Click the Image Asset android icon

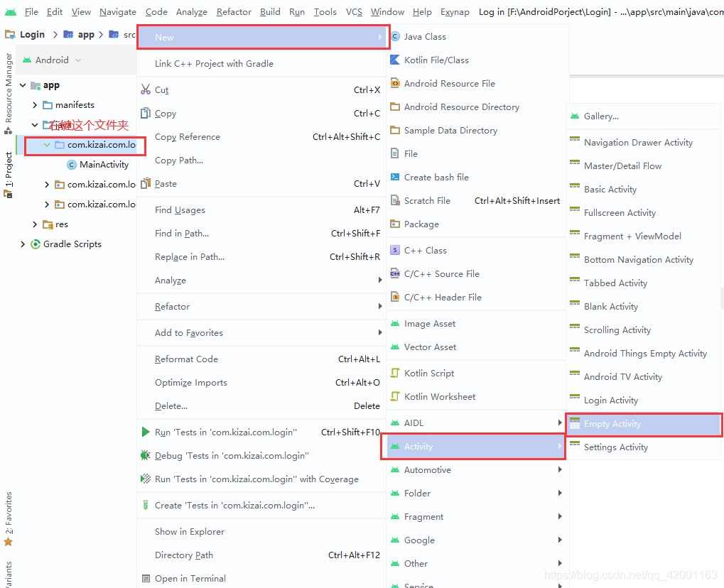click(x=395, y=324)
